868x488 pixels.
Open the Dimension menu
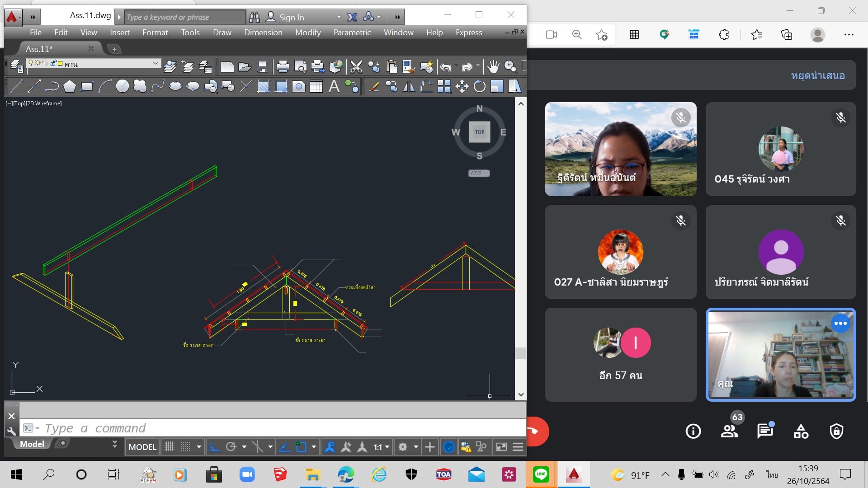pos(263,33)
